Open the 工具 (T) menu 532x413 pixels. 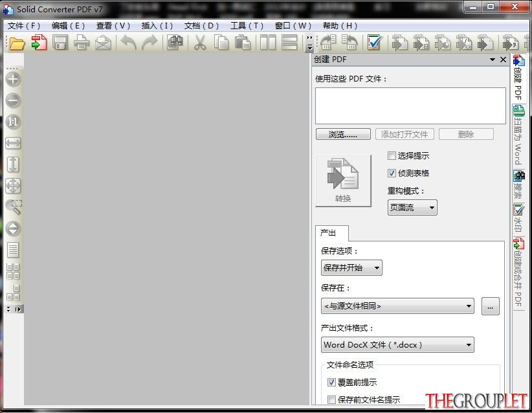[247, 26]
